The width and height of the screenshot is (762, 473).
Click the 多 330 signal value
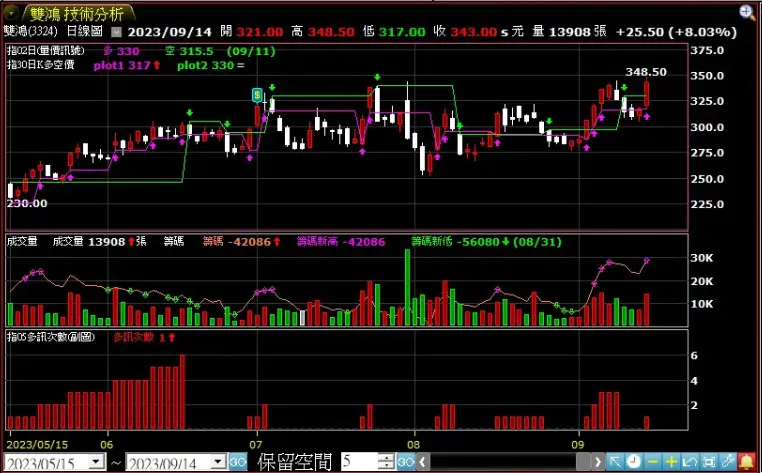[121, 52]
